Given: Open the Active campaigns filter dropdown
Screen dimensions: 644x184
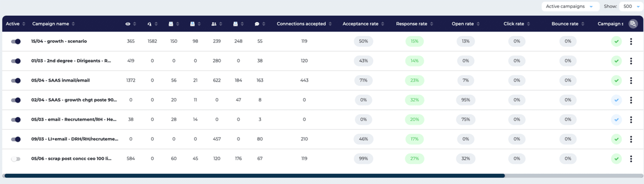Looking at the screenshot, I should 570,6.
